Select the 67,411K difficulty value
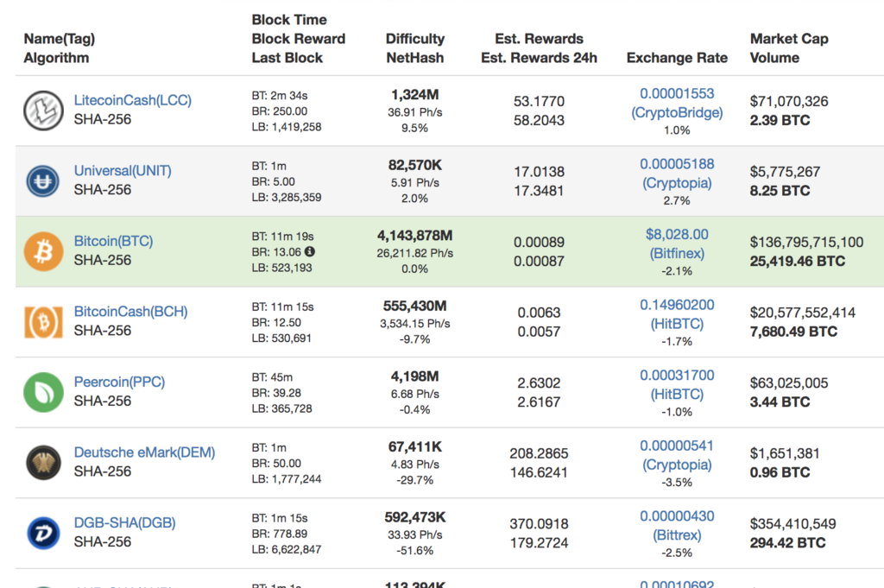Viewport: 884px width, 588px height. point(415,447)
